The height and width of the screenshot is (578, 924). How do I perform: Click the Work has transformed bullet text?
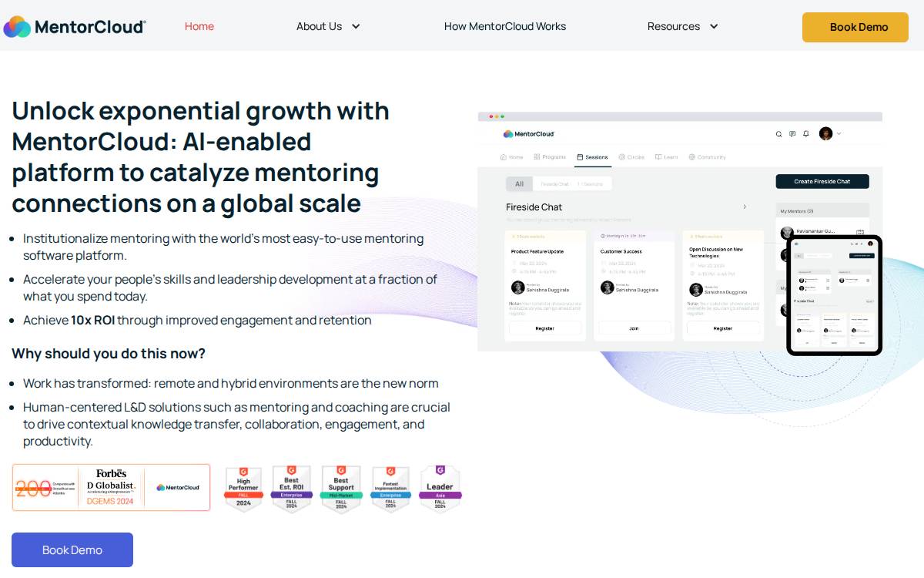(x=231, y=383)
